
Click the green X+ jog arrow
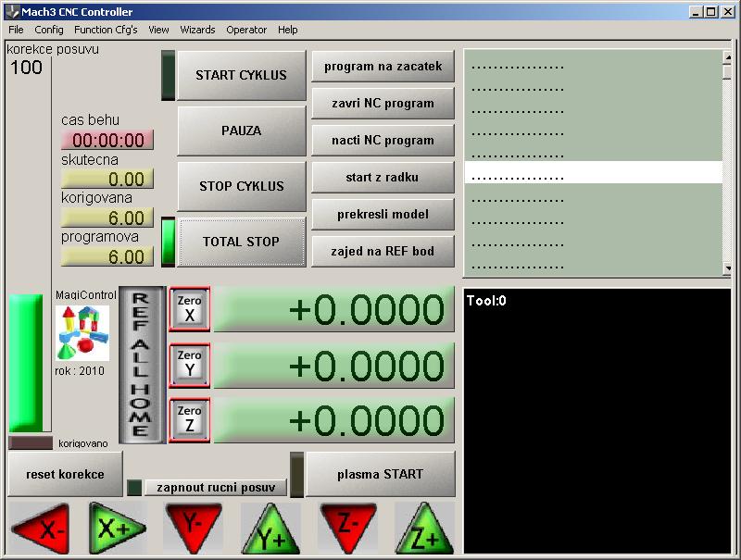click(x=118, y=529)
